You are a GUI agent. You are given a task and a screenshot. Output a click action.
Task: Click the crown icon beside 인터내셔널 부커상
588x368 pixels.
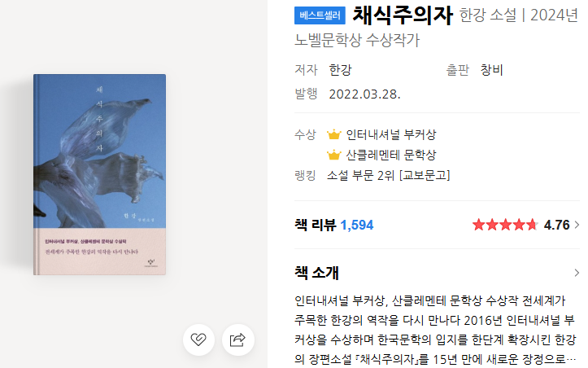click(x=333, y=134)
